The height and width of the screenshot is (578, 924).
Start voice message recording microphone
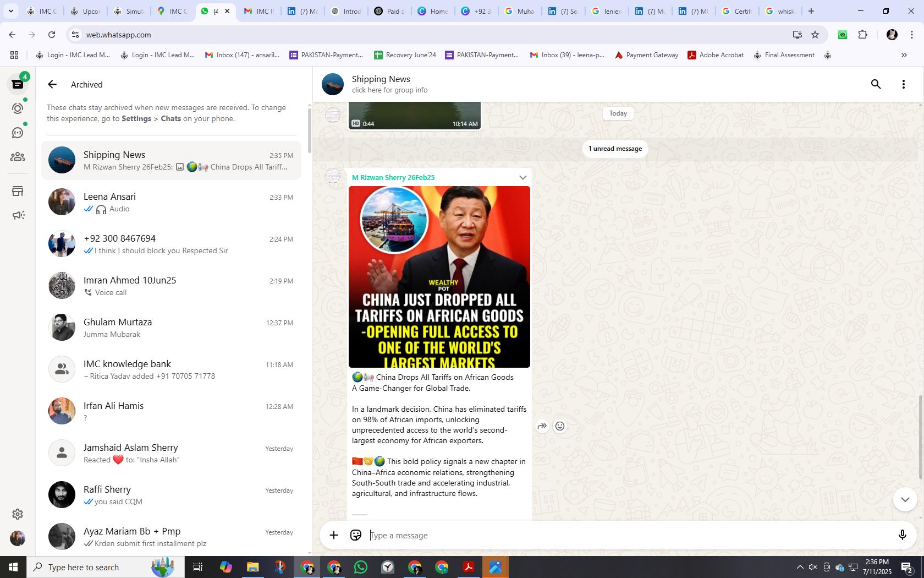coord(902,535)
